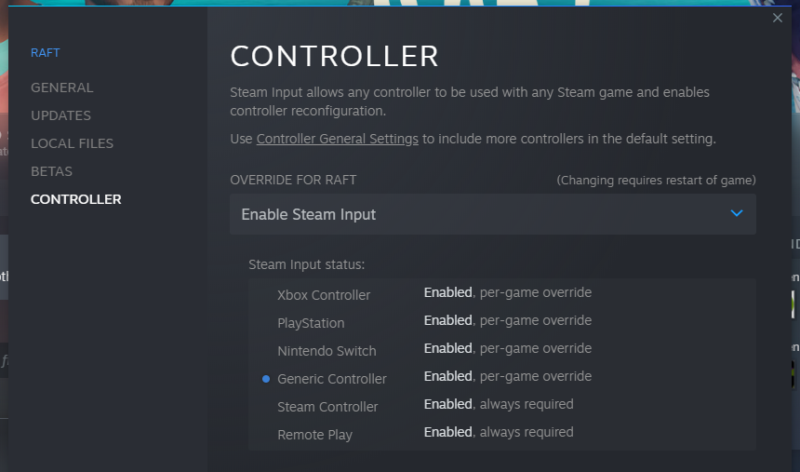Select the Nintendo Switch status row
Viewport: 800px width, 472px height.
click(502, 349)
